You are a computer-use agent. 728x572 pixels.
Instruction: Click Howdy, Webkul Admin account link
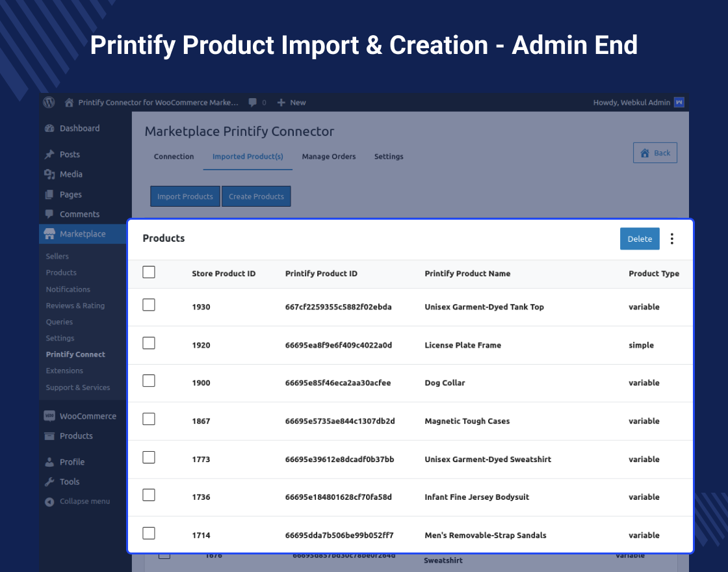tap(631, 103)
